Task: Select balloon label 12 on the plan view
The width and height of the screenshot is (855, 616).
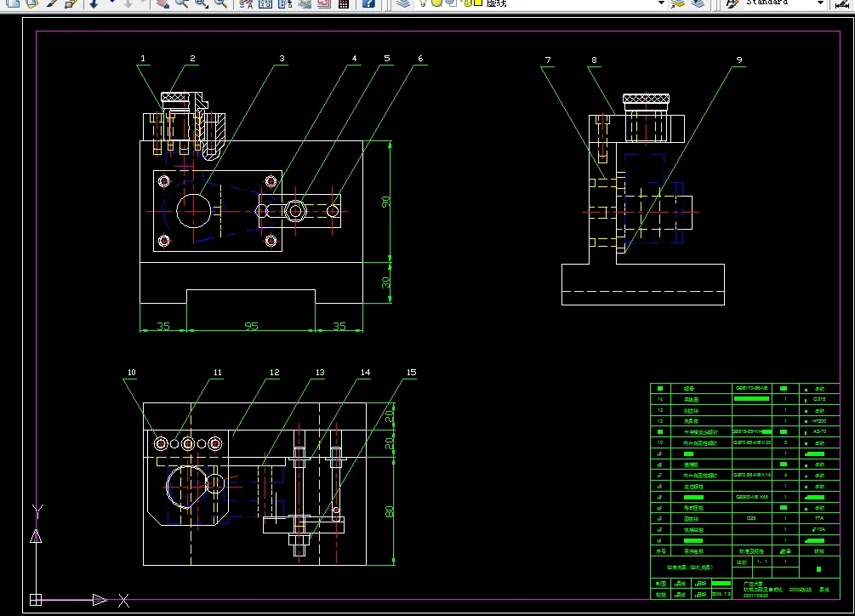Action: pos(274,373)
